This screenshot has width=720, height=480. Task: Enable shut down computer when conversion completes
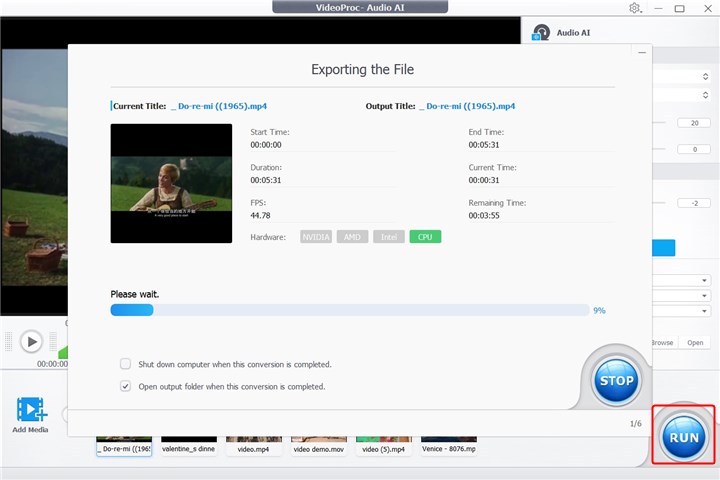coord(125,364)
